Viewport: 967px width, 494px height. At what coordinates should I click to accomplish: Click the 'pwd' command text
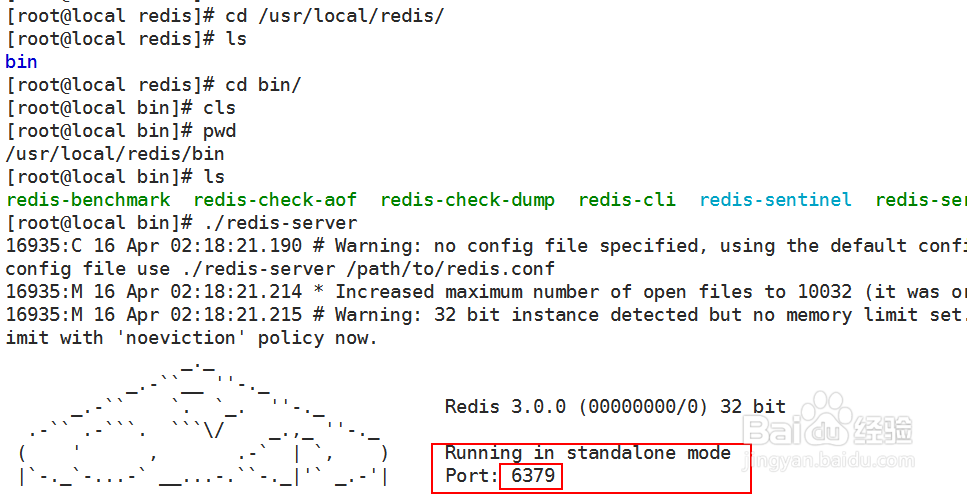(220, 131)
